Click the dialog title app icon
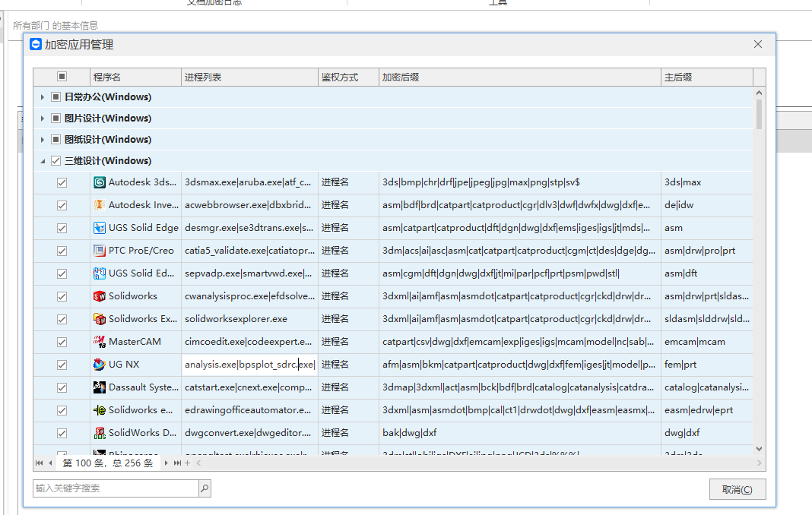This screenshot has height=515, width=812. tap(35, 45)
